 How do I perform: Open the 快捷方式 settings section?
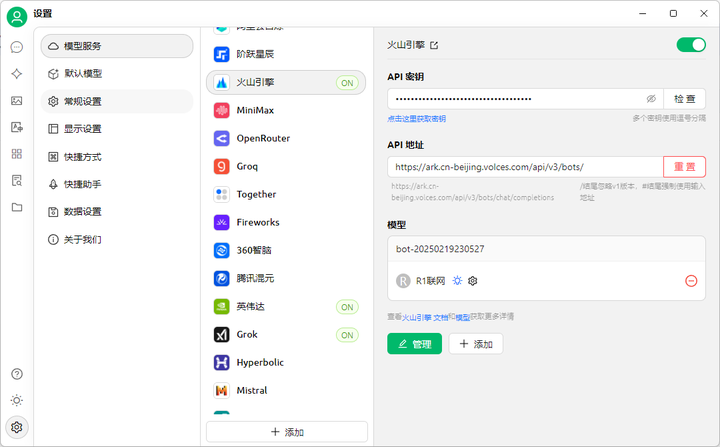coord(117,157)
